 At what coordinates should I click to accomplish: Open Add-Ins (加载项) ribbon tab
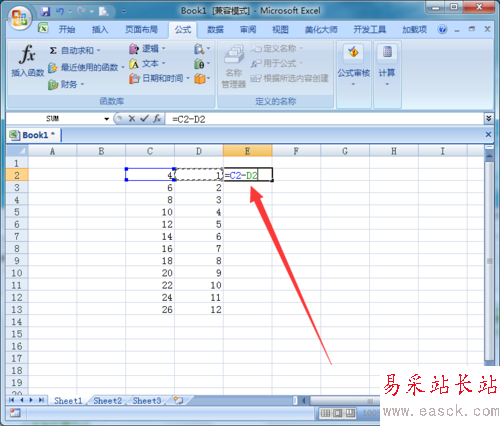(414, 30)
